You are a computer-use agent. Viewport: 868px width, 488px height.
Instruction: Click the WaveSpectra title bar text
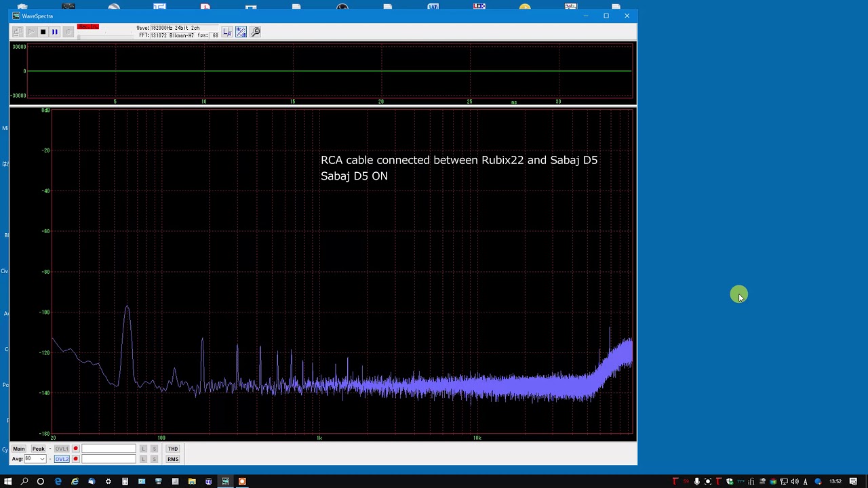click(37, 16)
